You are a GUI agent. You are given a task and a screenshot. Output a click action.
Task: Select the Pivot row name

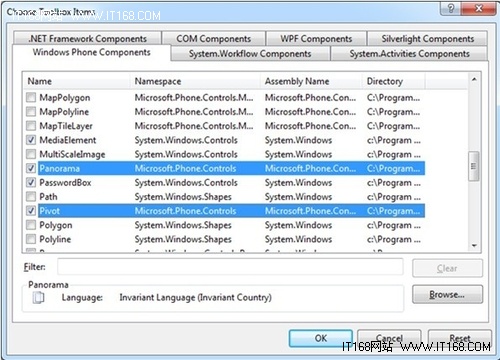[50, 211]
